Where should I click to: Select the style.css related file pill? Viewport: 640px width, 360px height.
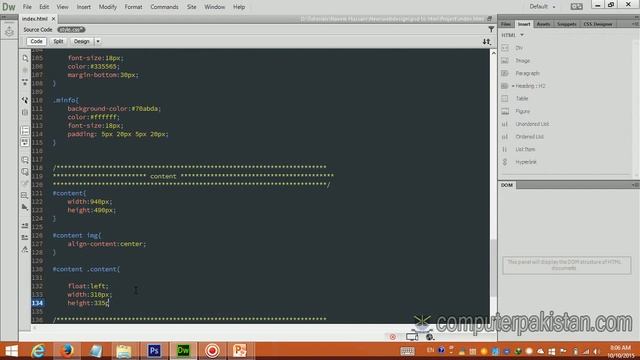[71, 29]
